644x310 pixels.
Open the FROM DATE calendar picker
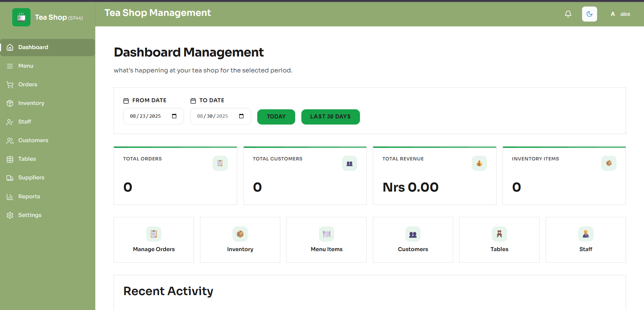point(174,116)
